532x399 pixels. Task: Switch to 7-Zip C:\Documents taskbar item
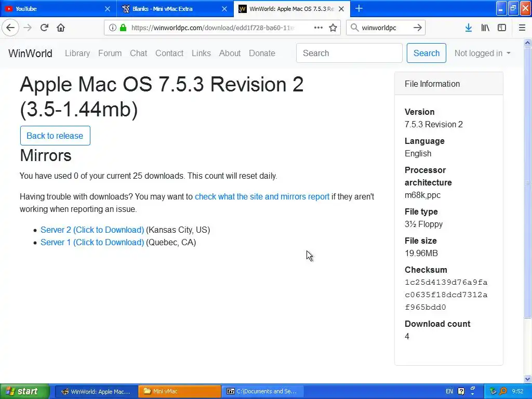click(262, 391)
